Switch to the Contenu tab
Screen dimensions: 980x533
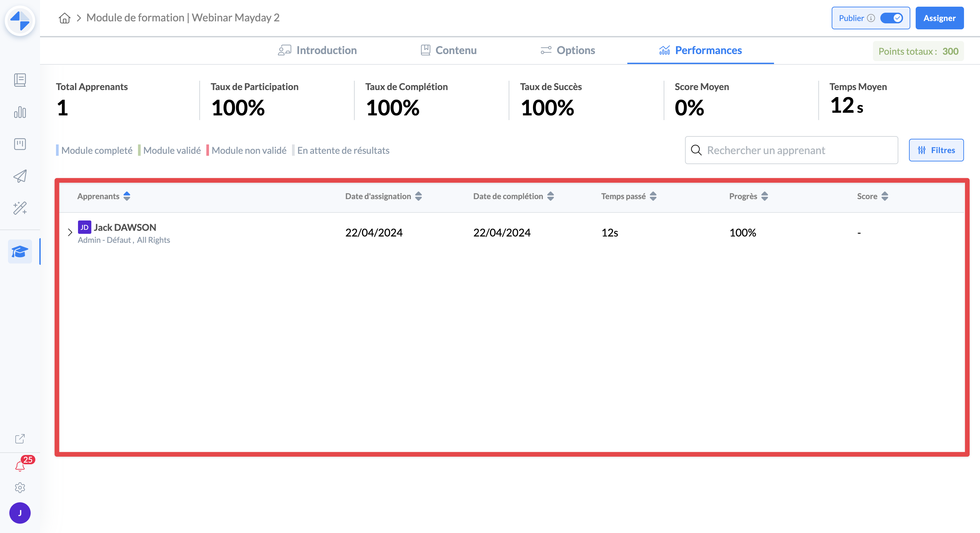tap(449, 50)
